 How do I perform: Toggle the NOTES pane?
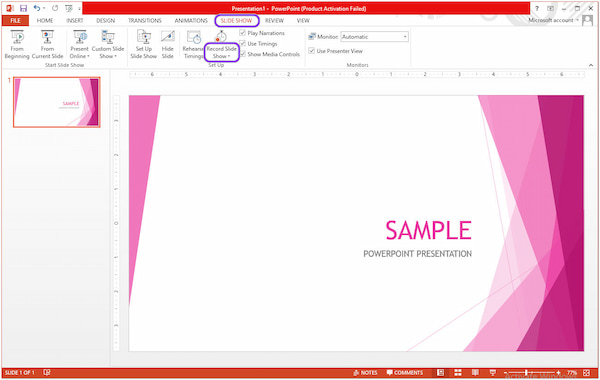[365, 373]
